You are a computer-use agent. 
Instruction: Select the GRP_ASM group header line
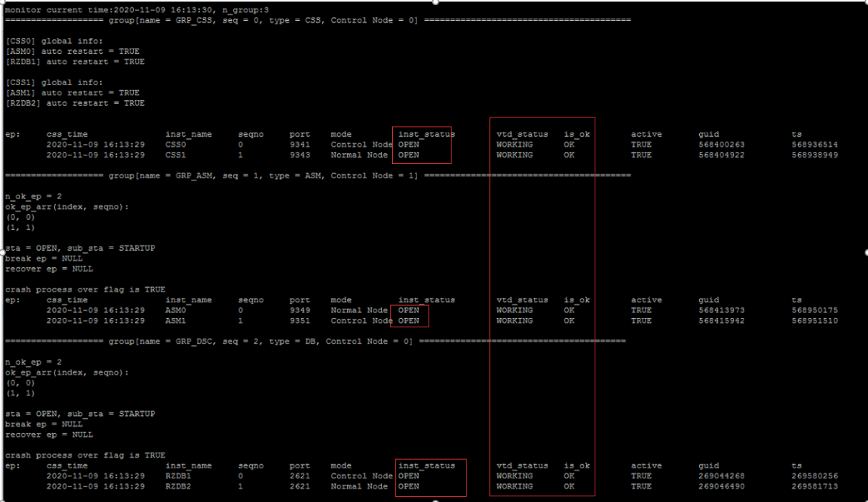pos(318,175)
